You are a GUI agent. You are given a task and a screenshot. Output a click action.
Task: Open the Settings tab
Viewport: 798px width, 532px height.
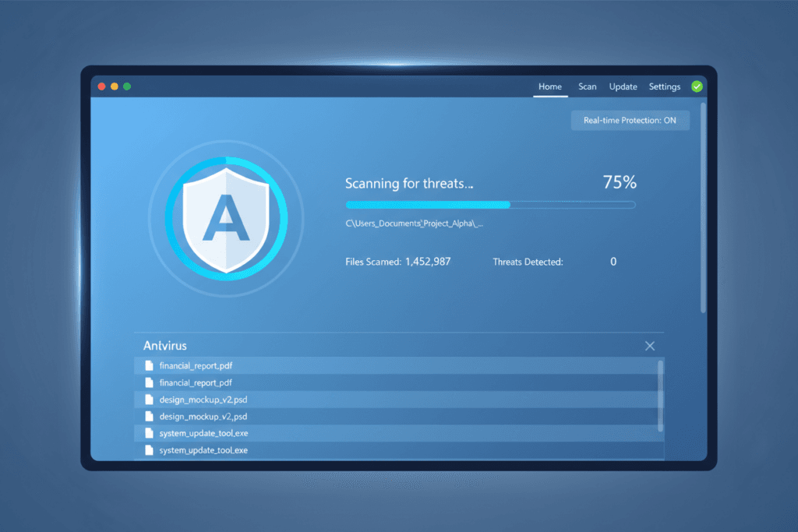[664, 86]
